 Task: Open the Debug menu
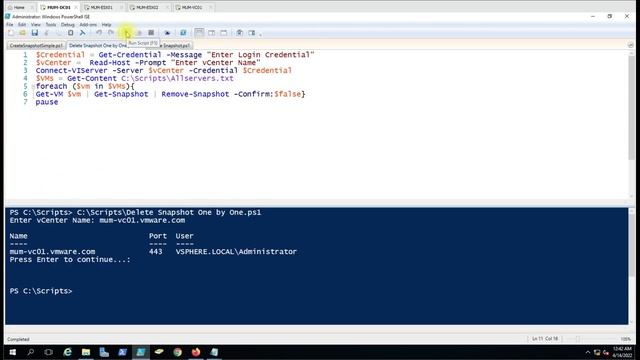68,24
